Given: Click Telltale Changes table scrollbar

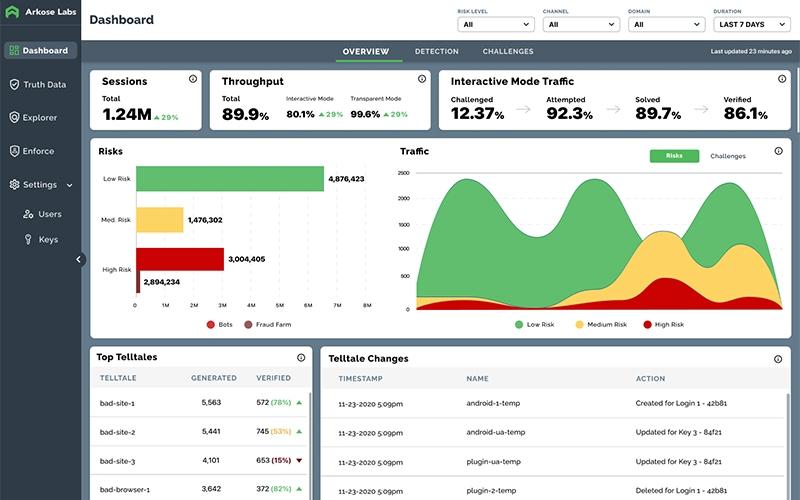Looking at the screenshot, I should coord(787,446).
